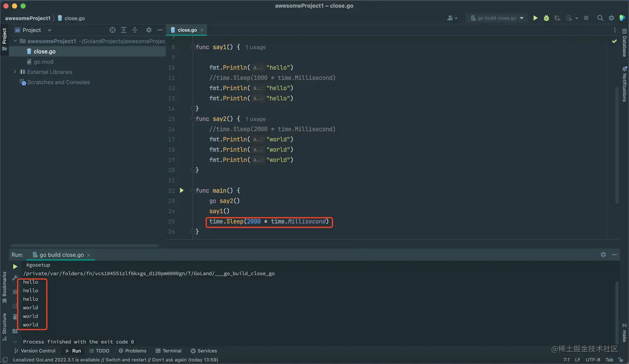Viewport: 629px width, 364px height.
Task: Click the awesomeProject1 breadcrumb
Action: point(28,18)
